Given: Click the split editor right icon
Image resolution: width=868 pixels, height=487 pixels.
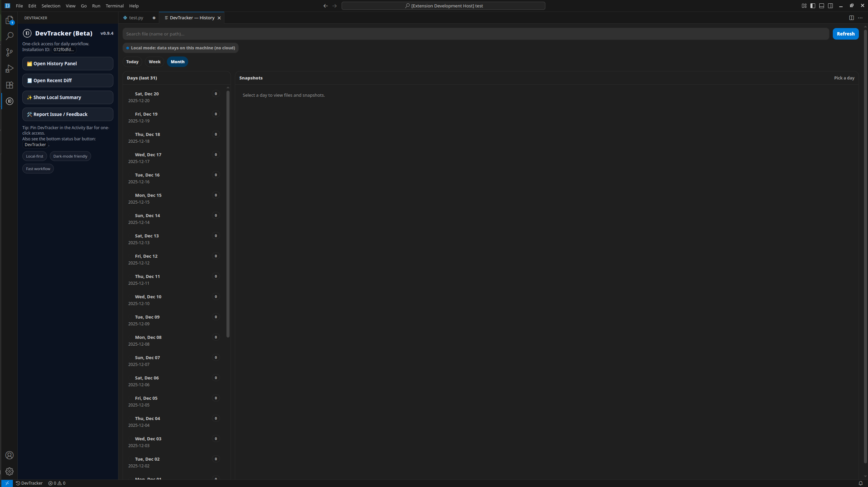Looking at the screenshot, I should (851, 18).
